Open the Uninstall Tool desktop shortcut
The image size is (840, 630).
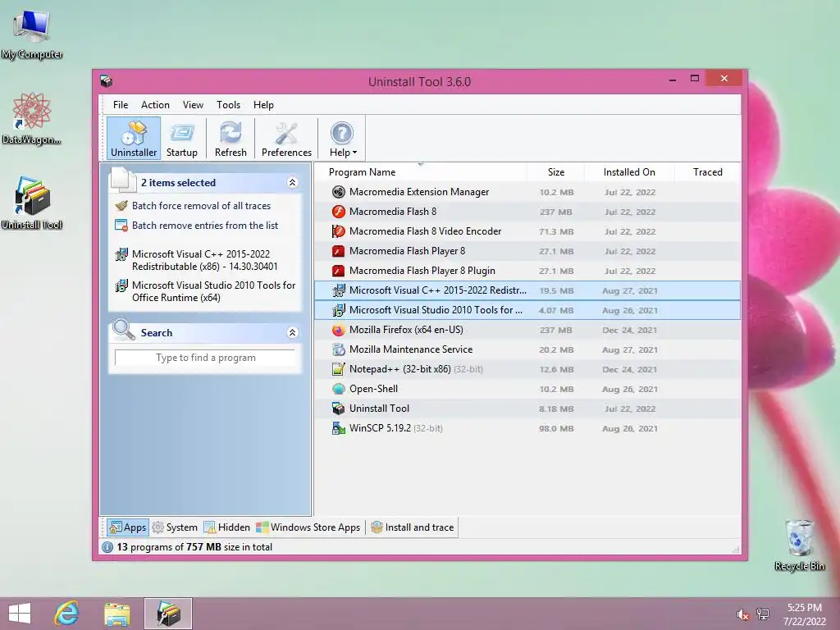[32, 203]
